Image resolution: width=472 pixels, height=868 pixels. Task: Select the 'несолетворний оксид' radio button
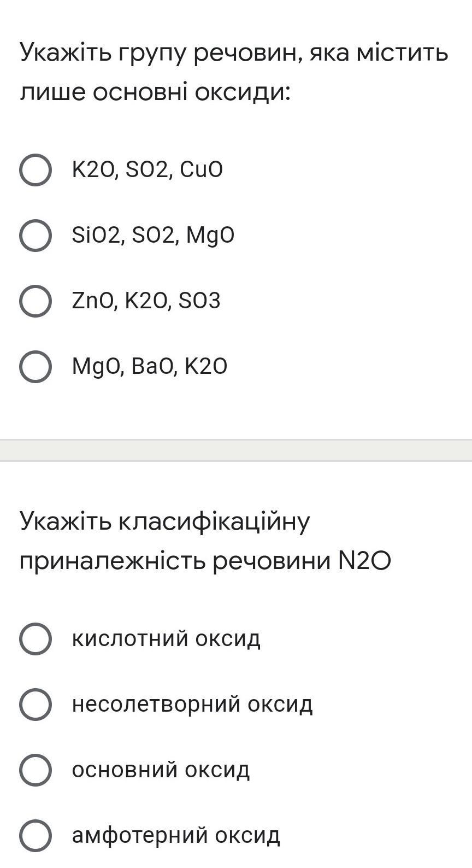[x=36, y=704]
